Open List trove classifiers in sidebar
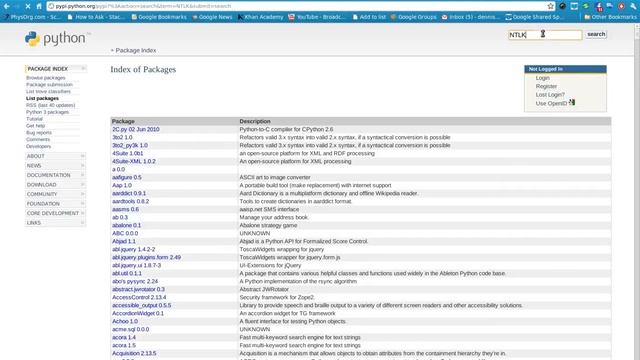The width and height of the screenshot is (640, 360). tap(48, 91)
